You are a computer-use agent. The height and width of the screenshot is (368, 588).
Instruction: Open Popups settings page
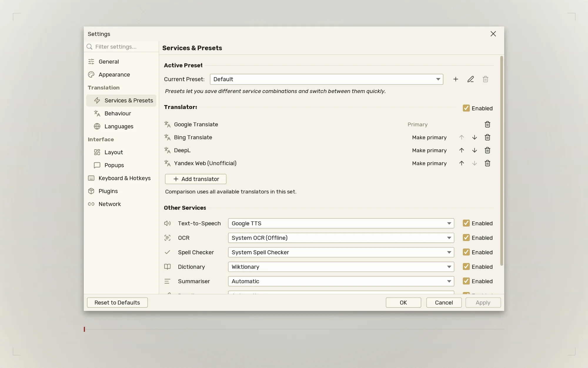click(x=121, y=165)
